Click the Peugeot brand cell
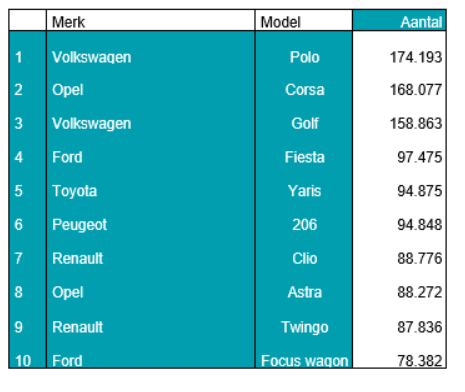Screen dimensions: 465x392 [150, 224]
